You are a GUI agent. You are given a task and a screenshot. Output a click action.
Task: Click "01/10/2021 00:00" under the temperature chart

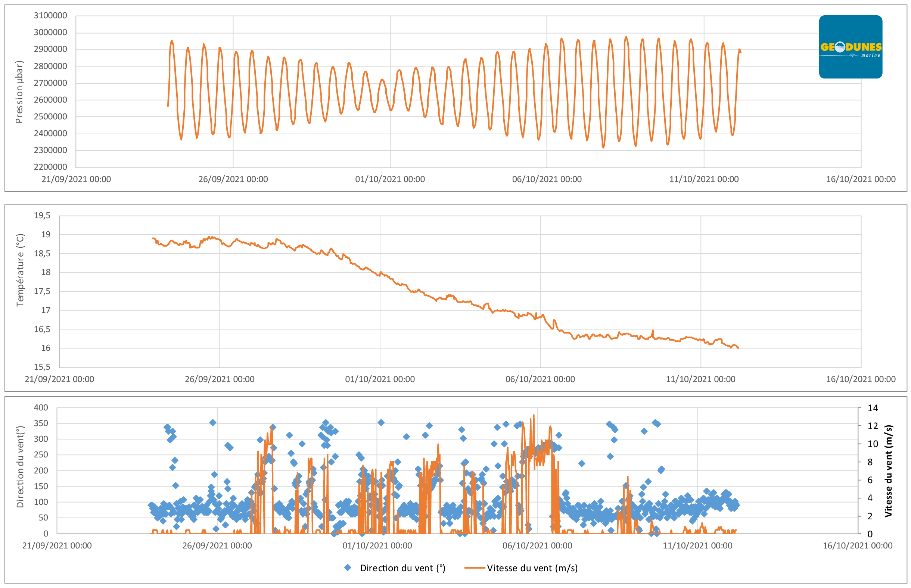click(x=380, y=379)
